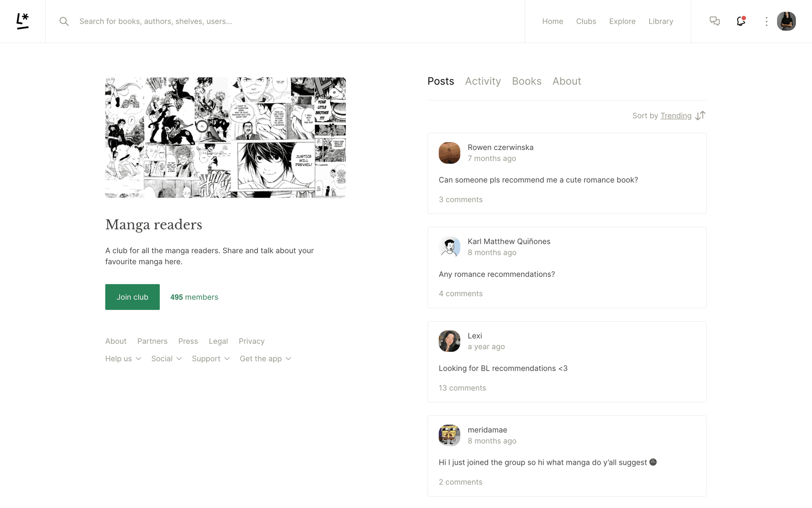Open Rowen czerwinska's avatar
Viewport: 812px width, 508px height.
pyautogui.click(x=449, y=153)
